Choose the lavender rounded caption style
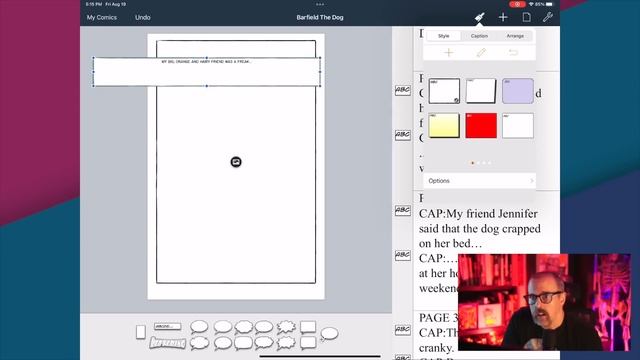 click(518, 91)
